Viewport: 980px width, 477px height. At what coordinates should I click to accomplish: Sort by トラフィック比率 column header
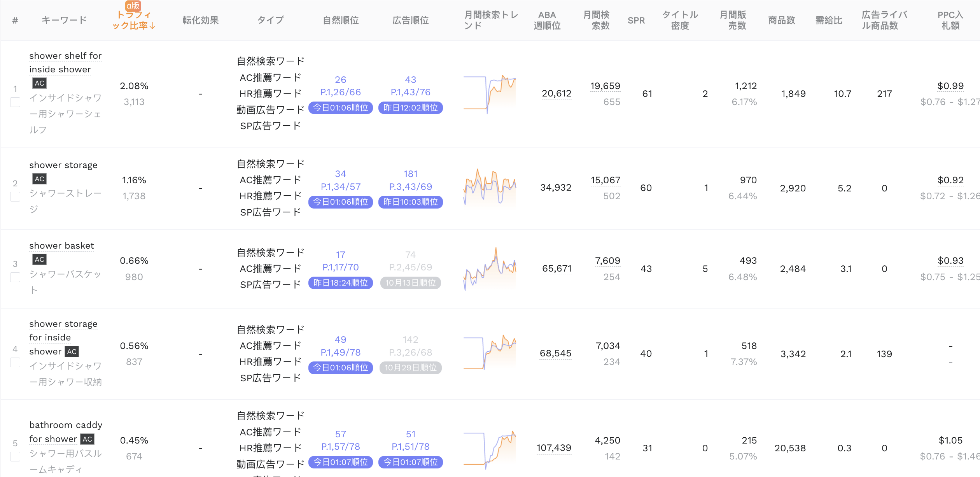point(134,20)
